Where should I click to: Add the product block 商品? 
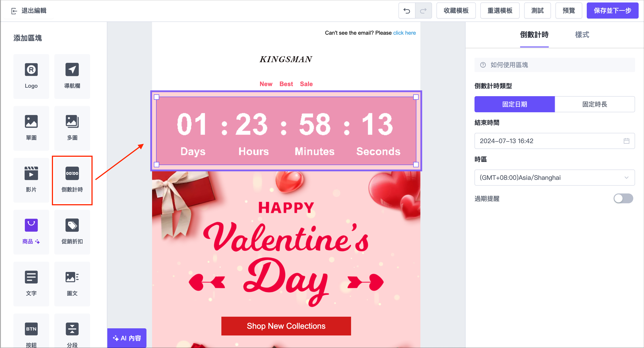(31, 232)
